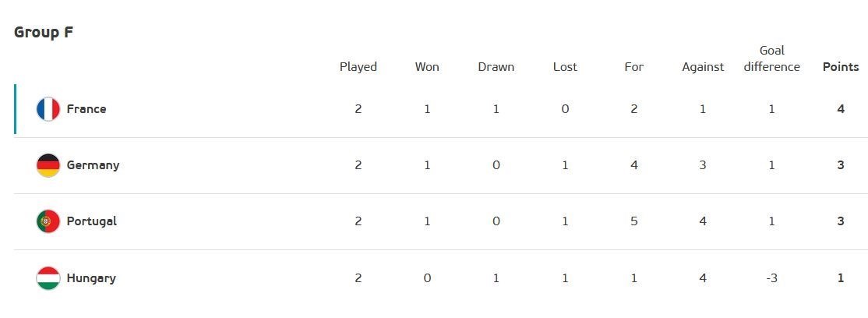Screen dimensions: 868x318
Task: Click the For column header
Action: pyautogui.click(x=634, y=67)
